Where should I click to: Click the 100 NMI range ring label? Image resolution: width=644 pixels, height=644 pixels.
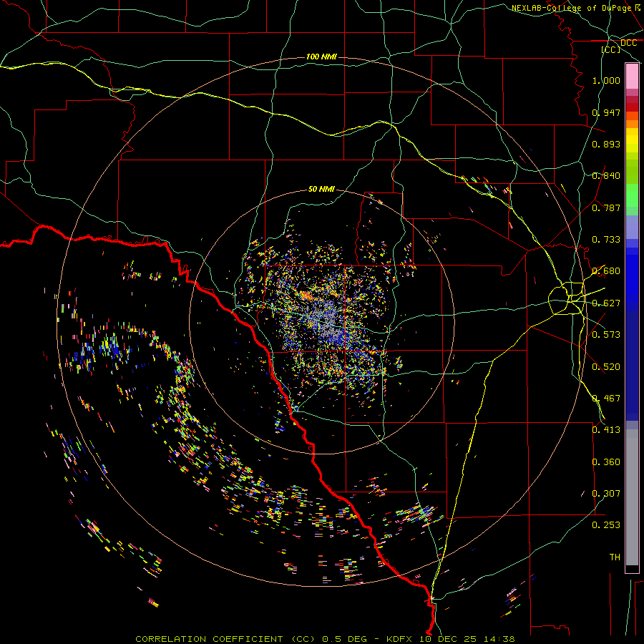coord(321,57)
